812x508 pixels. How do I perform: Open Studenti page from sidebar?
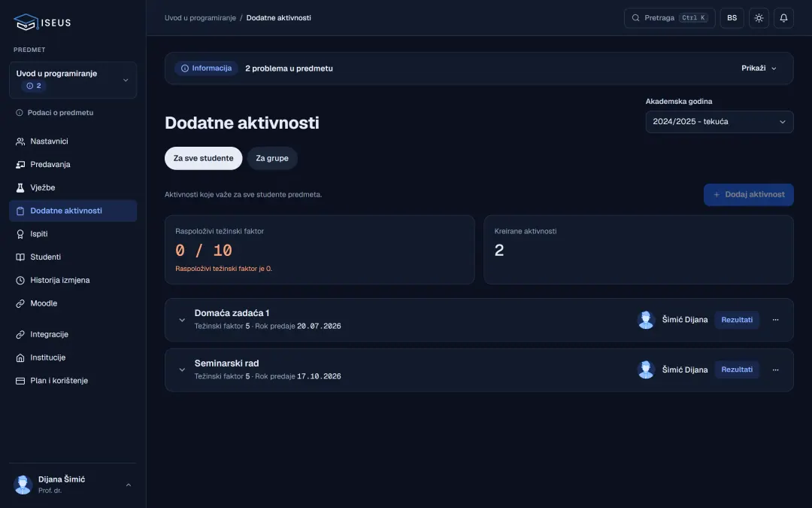[x=73, y=257]
